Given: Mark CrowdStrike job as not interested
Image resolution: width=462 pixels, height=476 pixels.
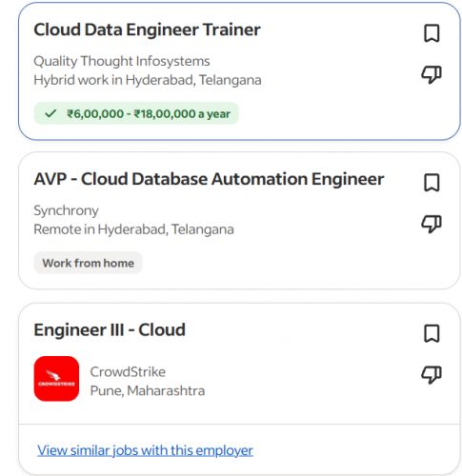Looking at the screenshot, I should (x=432, y=375).
